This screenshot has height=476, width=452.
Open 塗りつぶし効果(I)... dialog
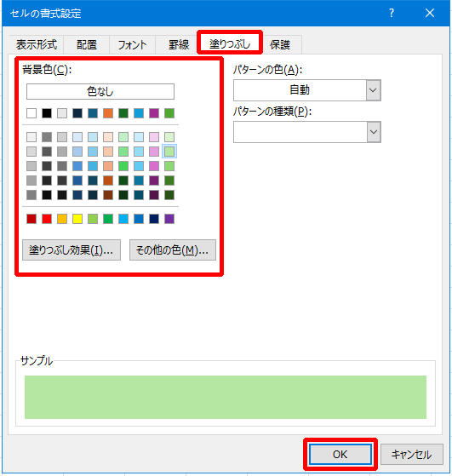[x=72, y=249]
